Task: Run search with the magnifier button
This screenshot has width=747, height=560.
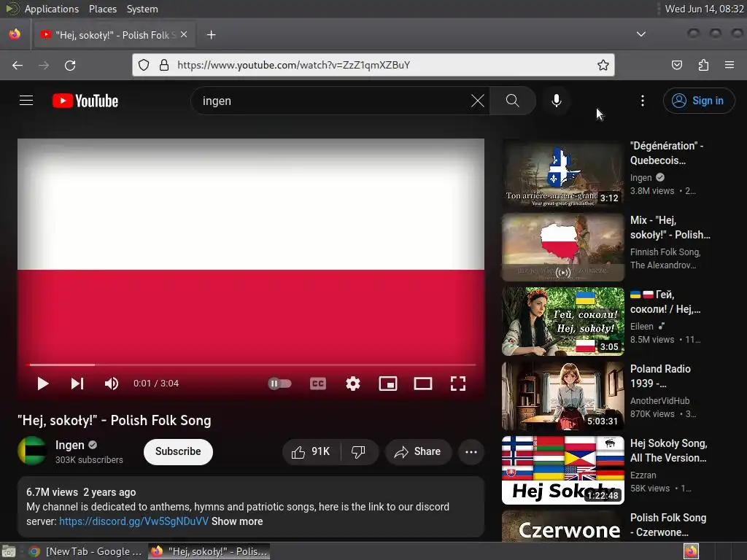Action: [513, 101]
